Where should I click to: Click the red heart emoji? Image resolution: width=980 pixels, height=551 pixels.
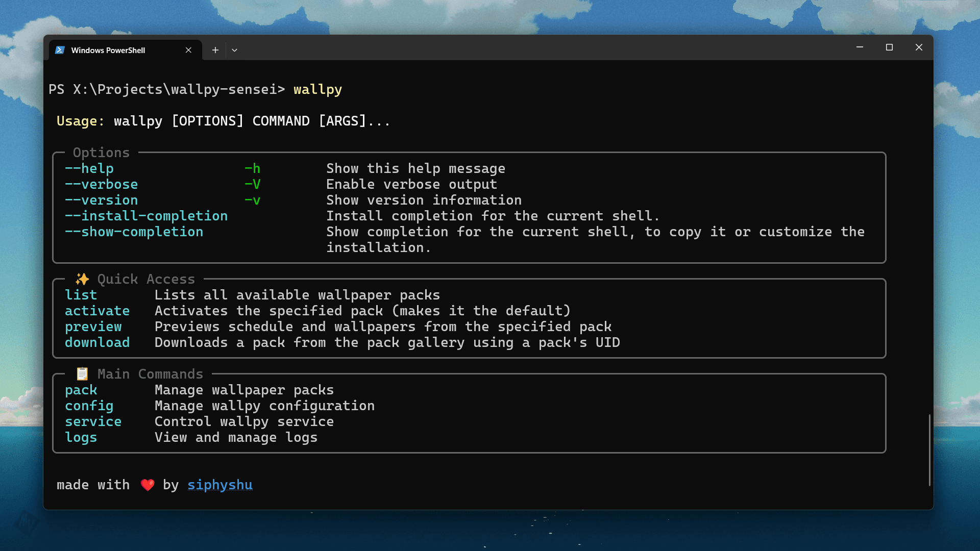pyautogui.click(x=148, y=485)
